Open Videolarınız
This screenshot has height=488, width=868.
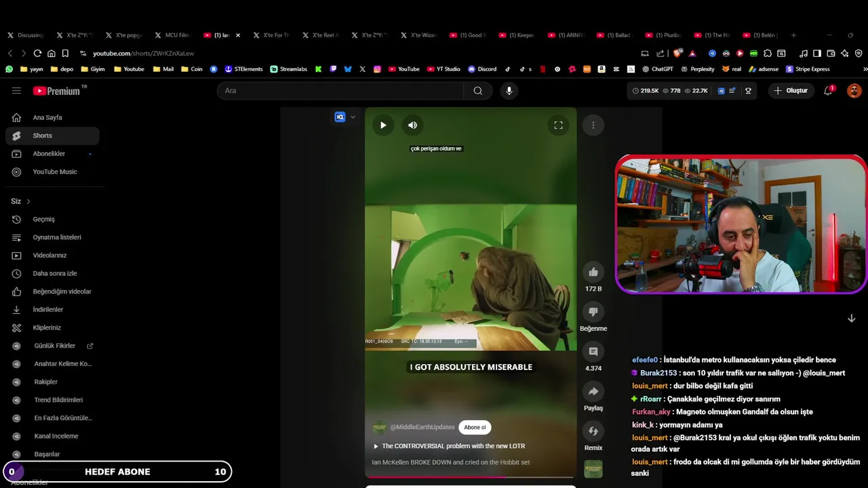[52, 256]
